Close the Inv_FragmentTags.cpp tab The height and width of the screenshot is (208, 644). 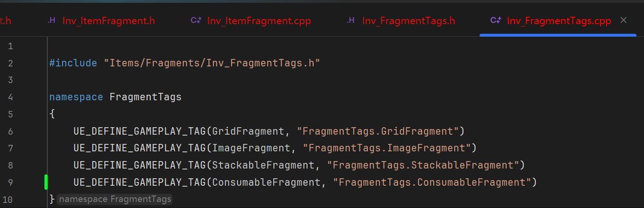[x=624, y=20]
